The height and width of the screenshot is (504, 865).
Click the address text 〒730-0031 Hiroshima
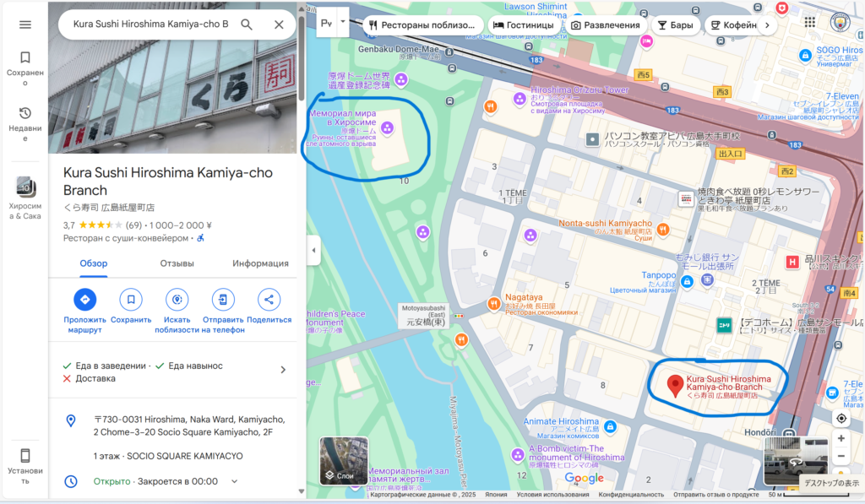coord(189,425)
